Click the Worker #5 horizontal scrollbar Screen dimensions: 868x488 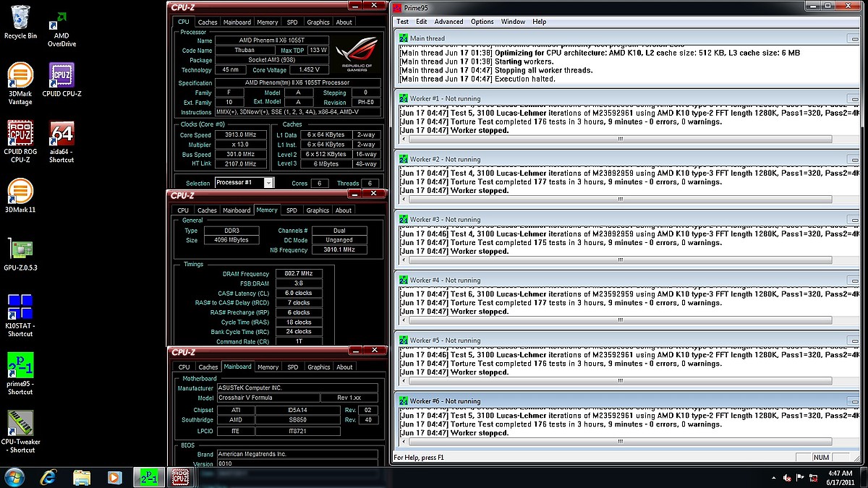tap(621, 380)
